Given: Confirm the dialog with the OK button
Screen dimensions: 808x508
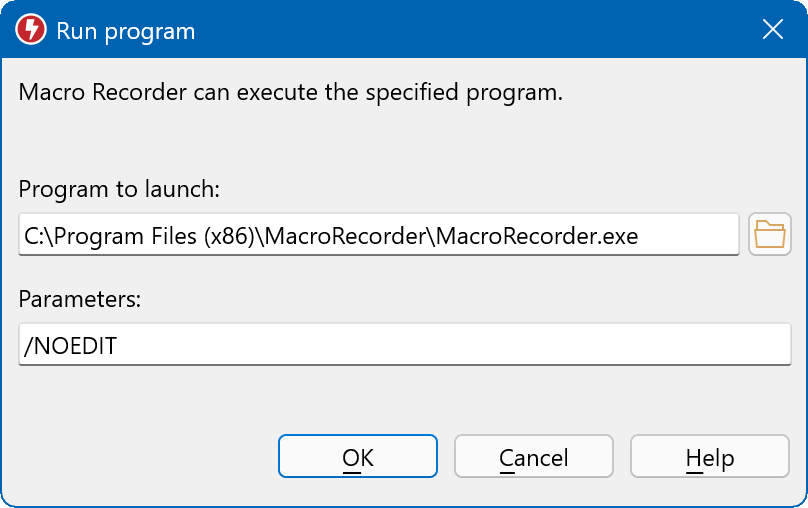Looking at the screenshot, I should (x=357, y=458).
